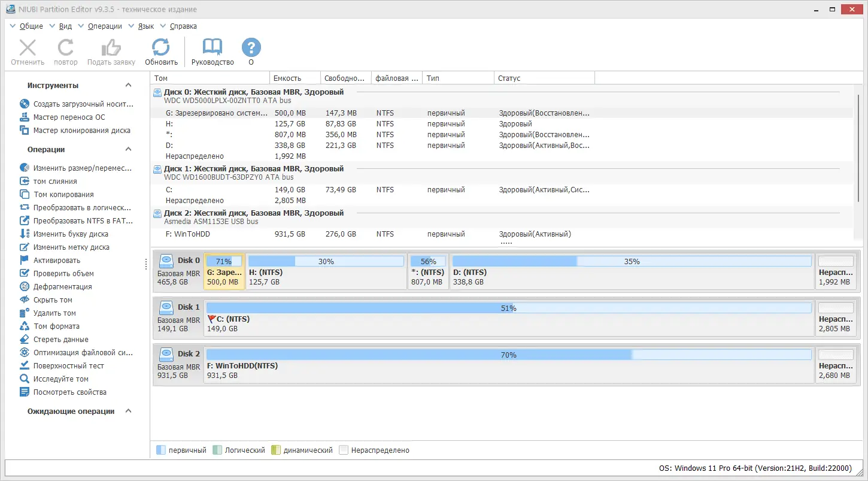Select Том копирования operation
The height and width of the screenshot is (481, 868).
click(x=57, y=195)
